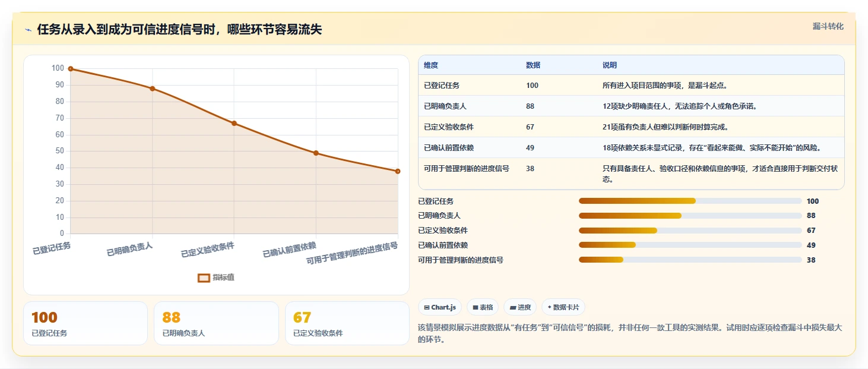Click the 已登记任务 label in the progress list
Screen dimensions: 868x369
point(436,201)
